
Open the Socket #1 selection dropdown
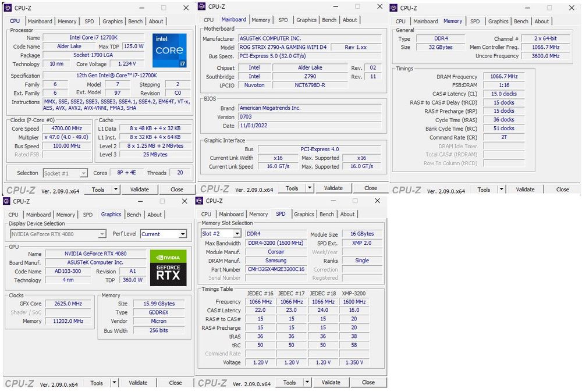click(65, 173)
